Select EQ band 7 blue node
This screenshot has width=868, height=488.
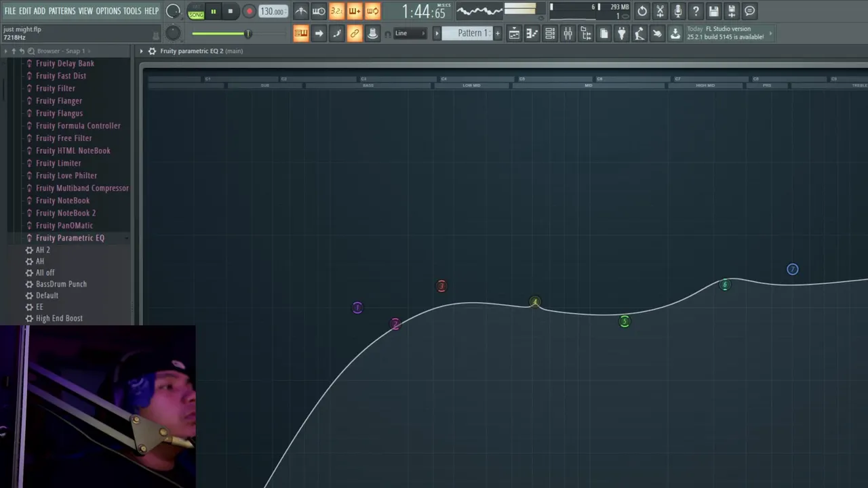tap(792, 270)
